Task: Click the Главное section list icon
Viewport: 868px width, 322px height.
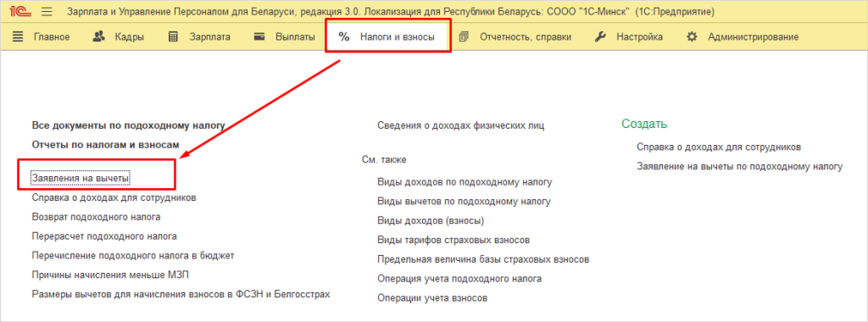Action: tap(19, 37)
